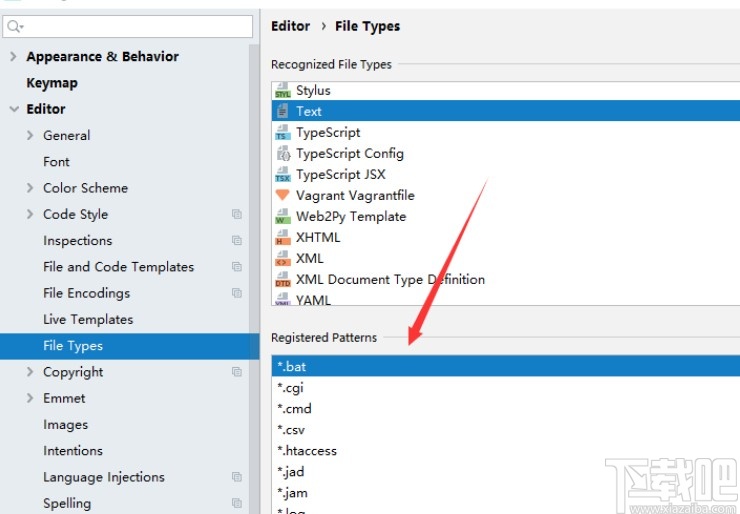
Task: Expand the Copyright settings node
Action: pos(31,372)
